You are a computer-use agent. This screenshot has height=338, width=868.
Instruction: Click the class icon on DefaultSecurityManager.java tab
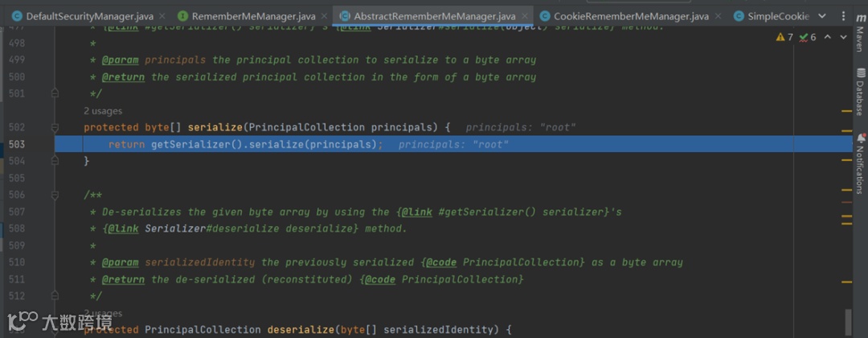[x=17, y=16]
